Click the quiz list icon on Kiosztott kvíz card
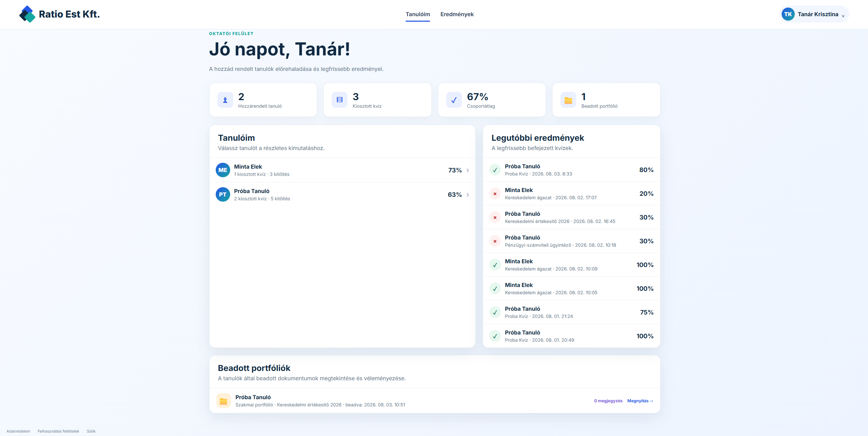 [340, 100]
